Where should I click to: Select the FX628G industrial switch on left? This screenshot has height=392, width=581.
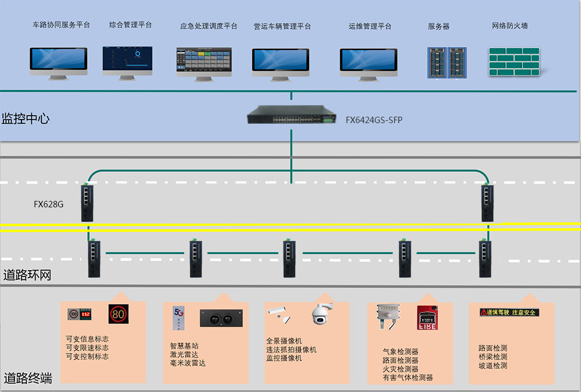(x=88, y=202)
